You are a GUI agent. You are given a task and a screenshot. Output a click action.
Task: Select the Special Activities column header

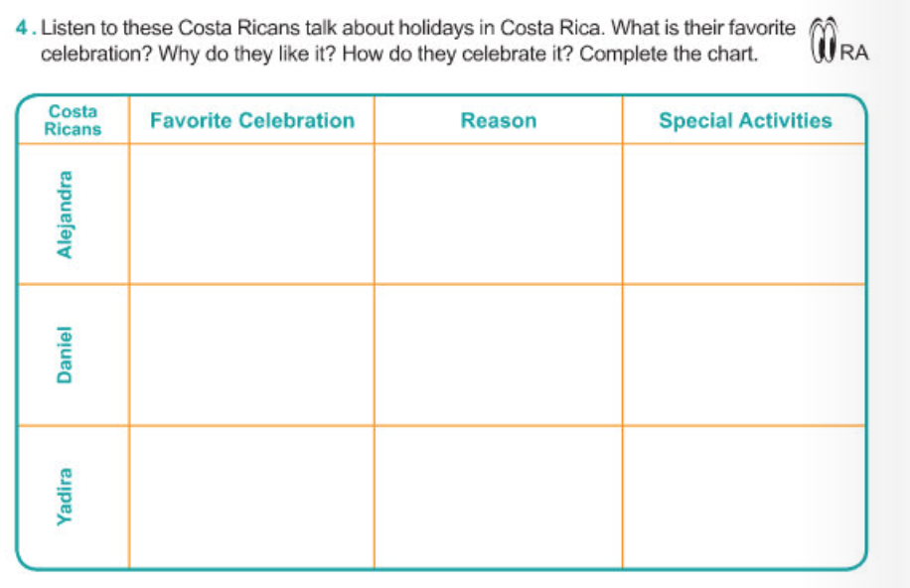pyautogui.click(x=745, y=120)
